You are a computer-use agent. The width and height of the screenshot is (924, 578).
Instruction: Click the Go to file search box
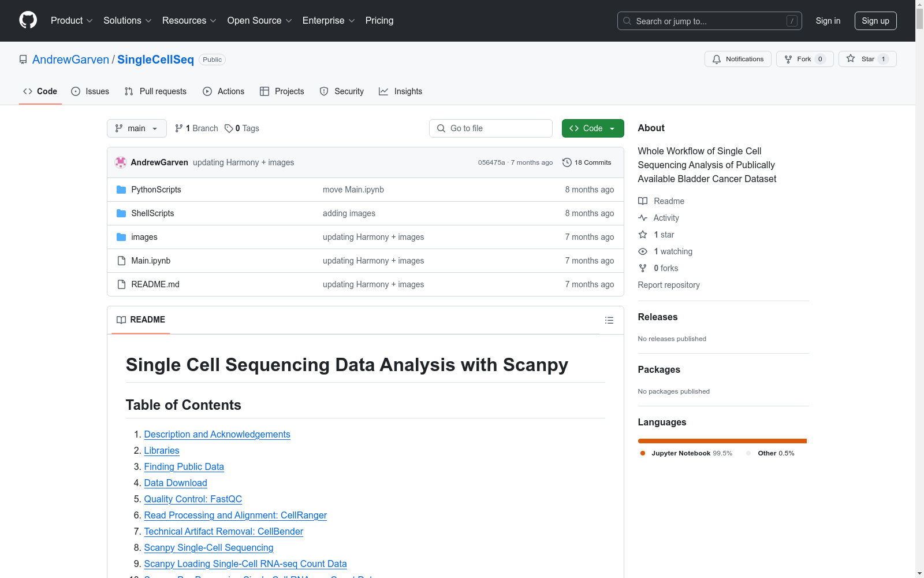(x=491, y=128)
